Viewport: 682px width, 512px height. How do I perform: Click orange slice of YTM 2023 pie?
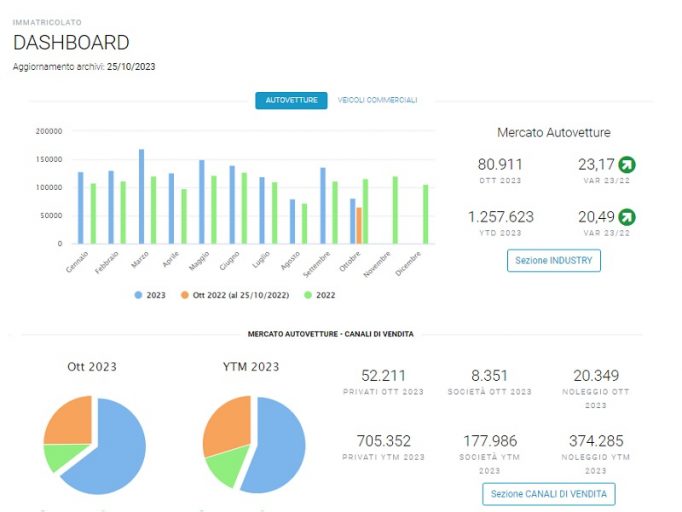[x=228, y=424]
